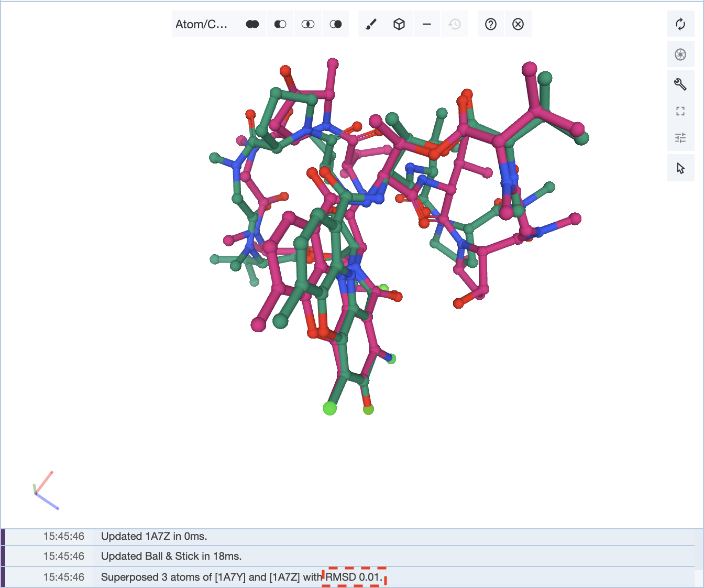Image resolution: width=704 pixels, height=588 pixels.
Task: Reset the camera with the rotate-arrow icon
Action: coord(680,24)
